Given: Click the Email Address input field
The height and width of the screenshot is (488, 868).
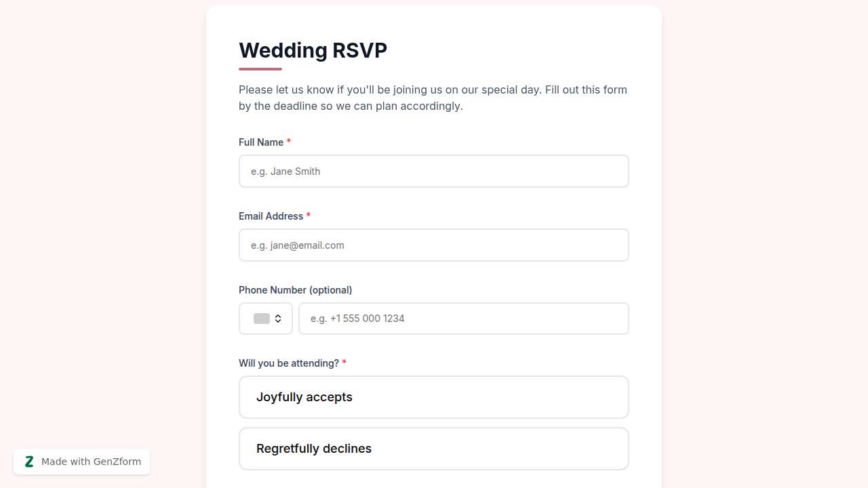Looking at the screenshot, I should click(433, 245).
